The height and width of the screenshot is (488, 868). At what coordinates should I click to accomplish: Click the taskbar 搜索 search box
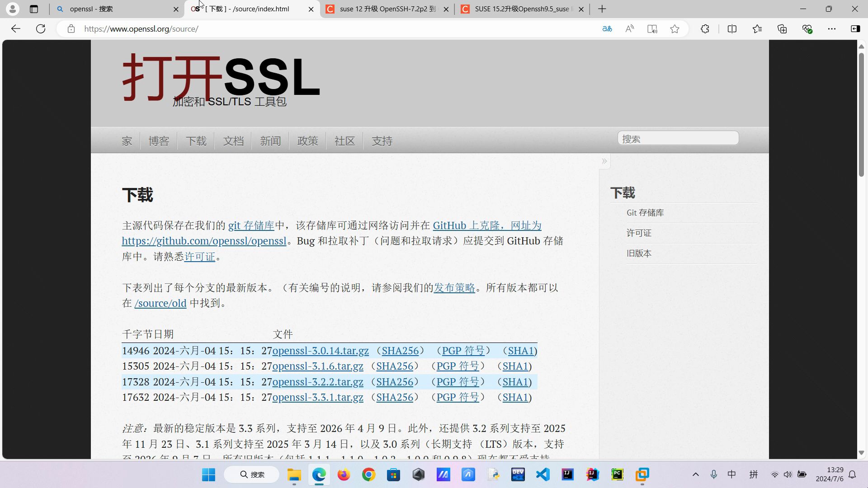(x=252, y=474)
